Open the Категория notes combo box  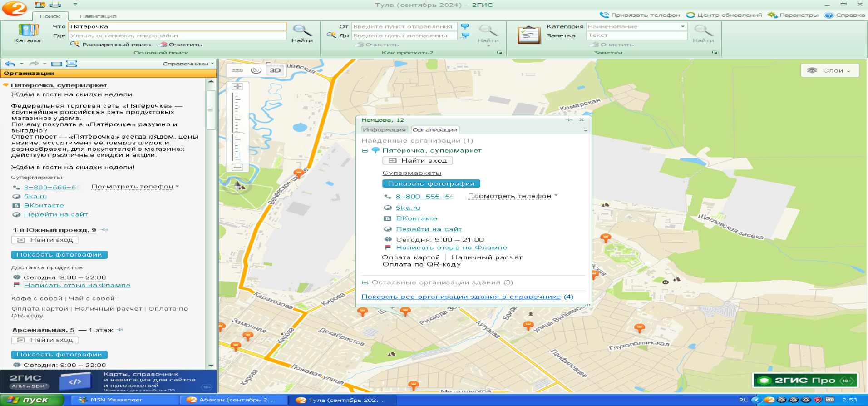click(x=636, y=26)
